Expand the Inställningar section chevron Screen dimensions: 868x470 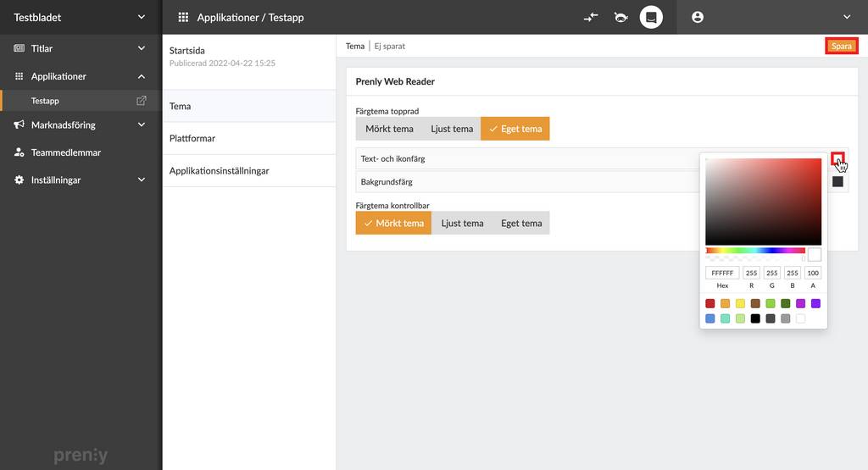[142, 180]
